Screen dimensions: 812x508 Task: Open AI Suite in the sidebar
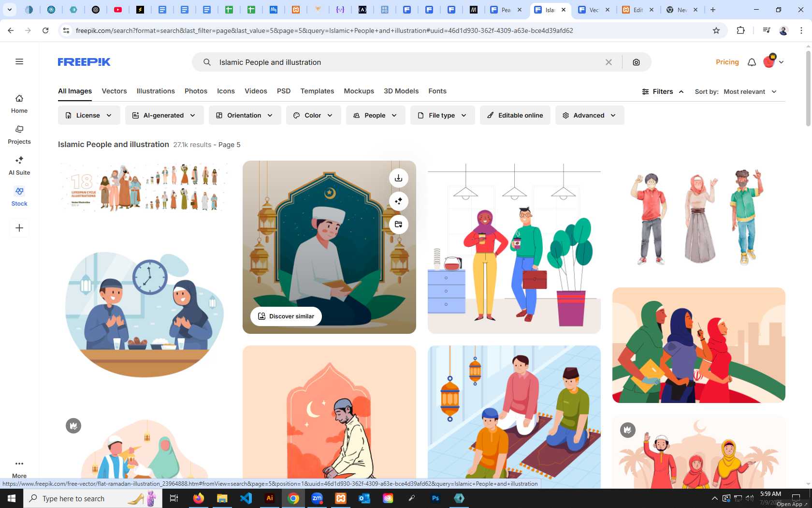(19, 166)
